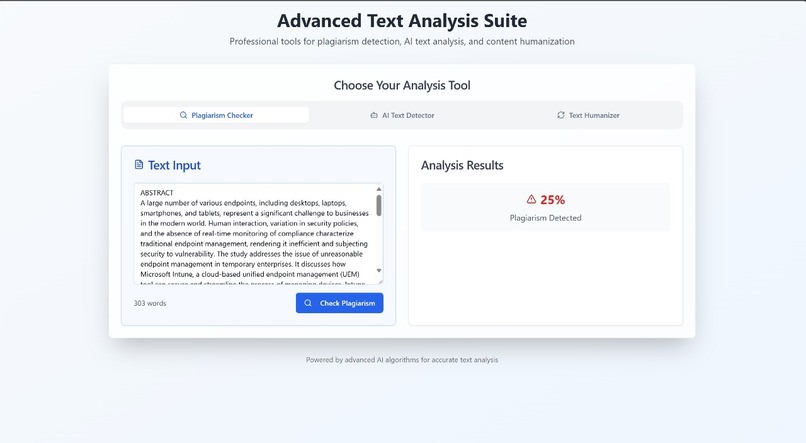806x443 pixels.
Task: Click the warning triangle icon beside 25%
Action: click(x=531, y=199)
